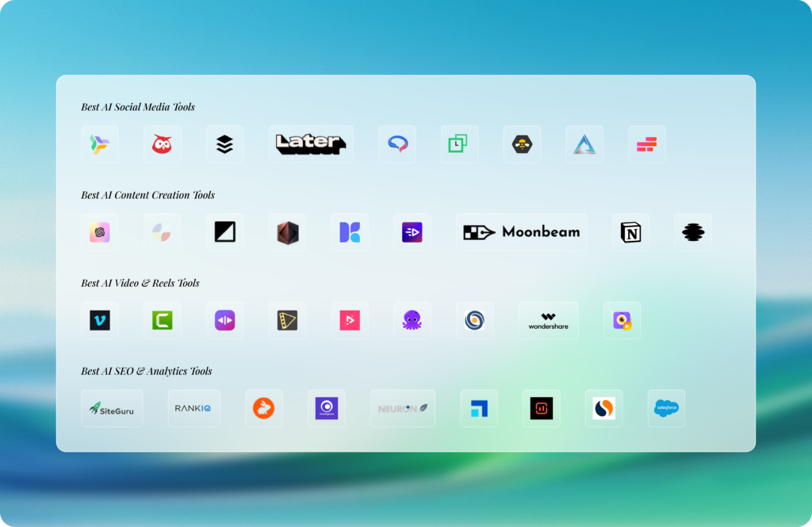Select the blue and orange swirl circle icon
The width and height of the screenshot is (812, 527).
[474, 320]
